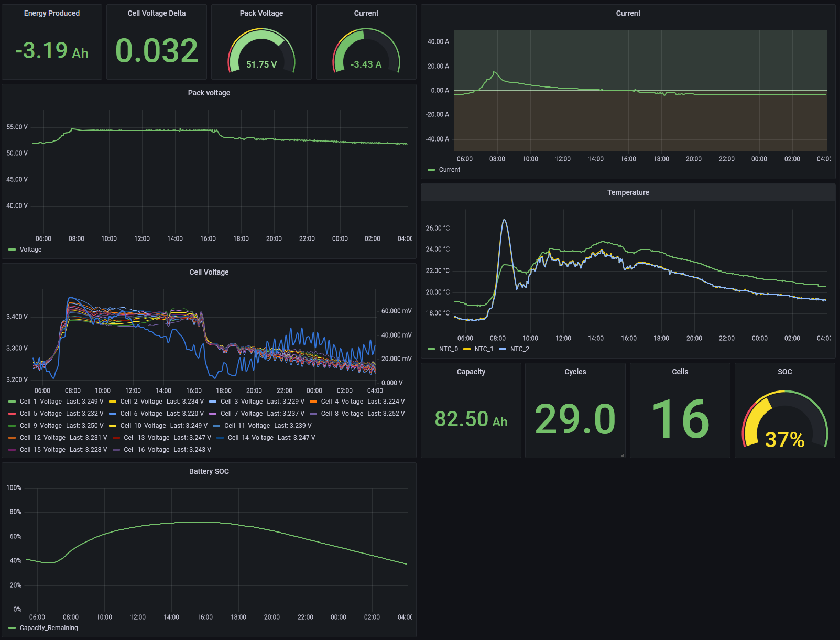Image resolution: width=840 pixels, height=640 pixels.
Task: Select Cell_6_Voltage in the legend
Action: pyautogui.click(x=141, y=414)
